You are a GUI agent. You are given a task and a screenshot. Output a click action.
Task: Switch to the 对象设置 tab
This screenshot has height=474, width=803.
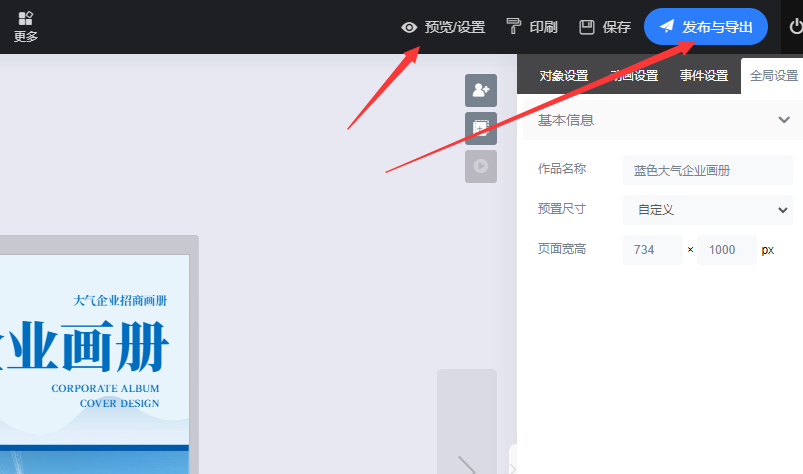[x=563, y=76]
